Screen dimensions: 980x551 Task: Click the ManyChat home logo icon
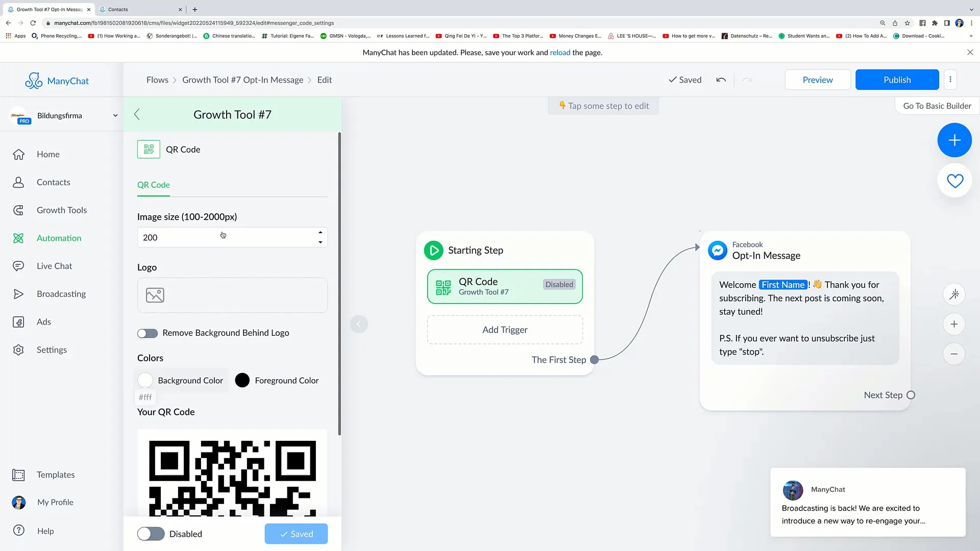[33, 80]
